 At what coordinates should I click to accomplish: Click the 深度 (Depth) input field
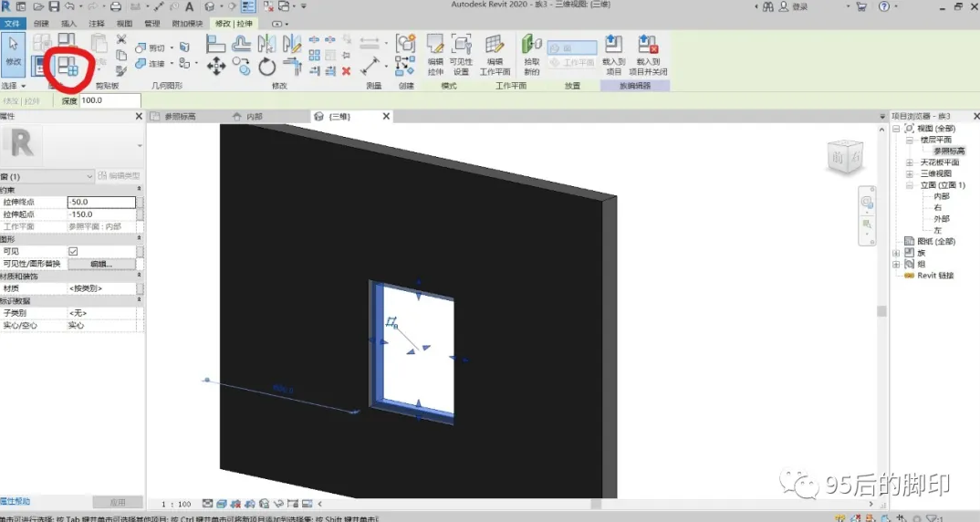[x=110, y=100]
